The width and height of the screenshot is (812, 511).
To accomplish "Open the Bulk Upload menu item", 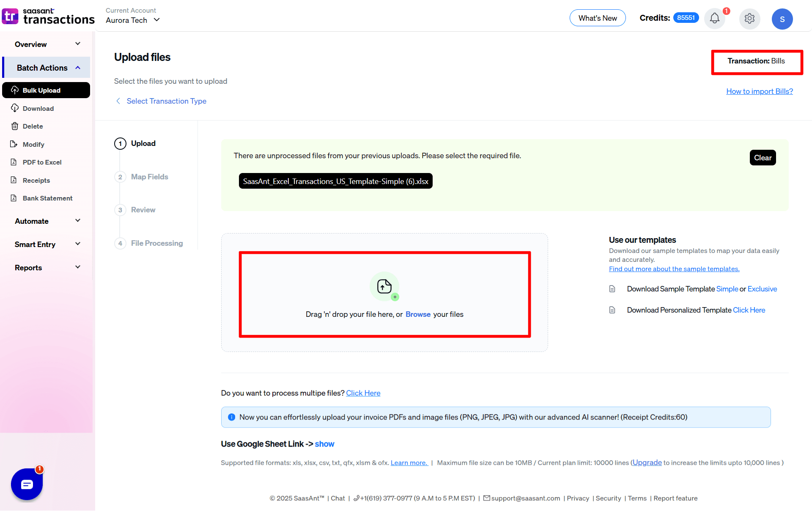I will pyautogui.click(x=46, y=90).
